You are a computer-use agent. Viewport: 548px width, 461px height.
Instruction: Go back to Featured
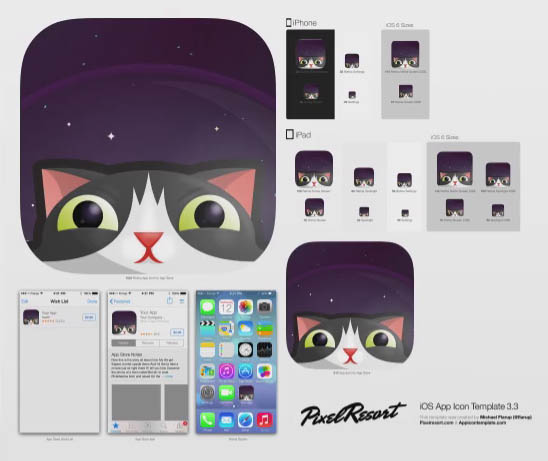[120, 301]
